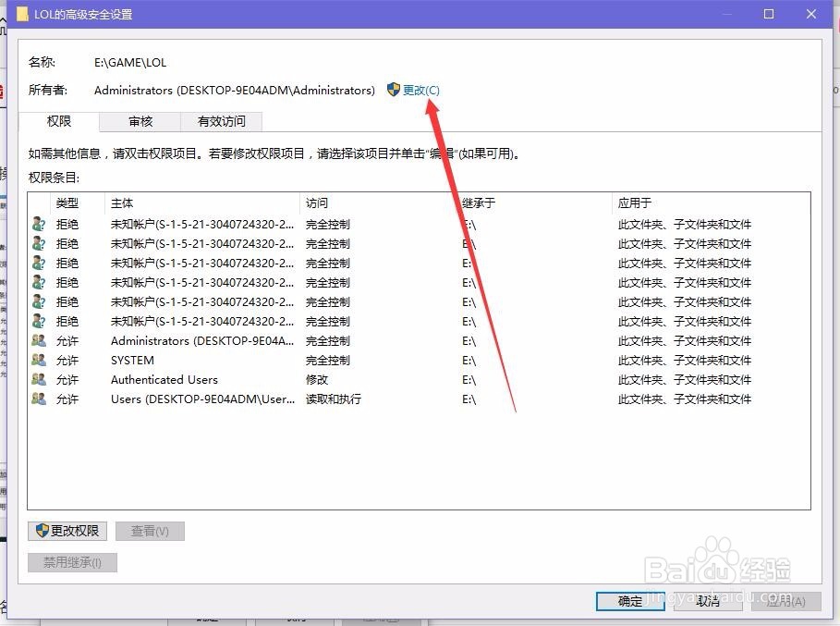Image resolution: width=840 pixels, height=626 pixels.
Task: Click the 应用(A) button
Action: pyautogui.click(x=785, y=601)
